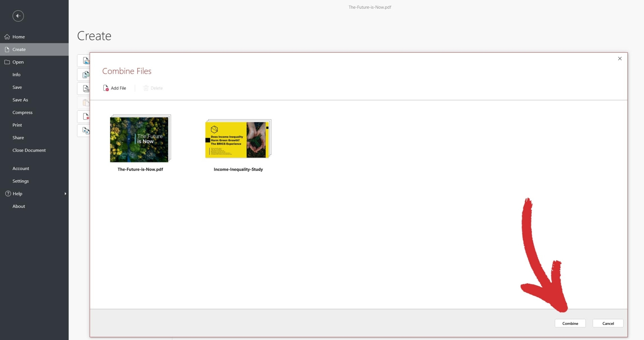The width and height of the screenshot is (644, 340).
Task: Click the PDF from Clipboard icon
Action: [86, 103]
